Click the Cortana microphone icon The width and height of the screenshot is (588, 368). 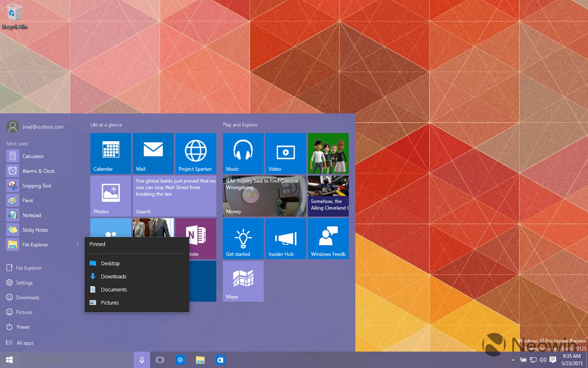coord(142,360)
